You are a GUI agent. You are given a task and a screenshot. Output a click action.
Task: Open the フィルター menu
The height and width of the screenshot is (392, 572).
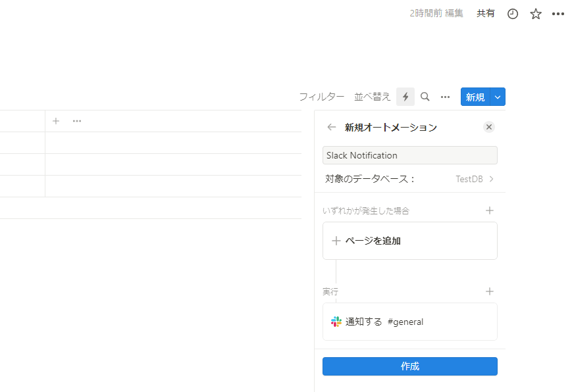coord(322,96)
